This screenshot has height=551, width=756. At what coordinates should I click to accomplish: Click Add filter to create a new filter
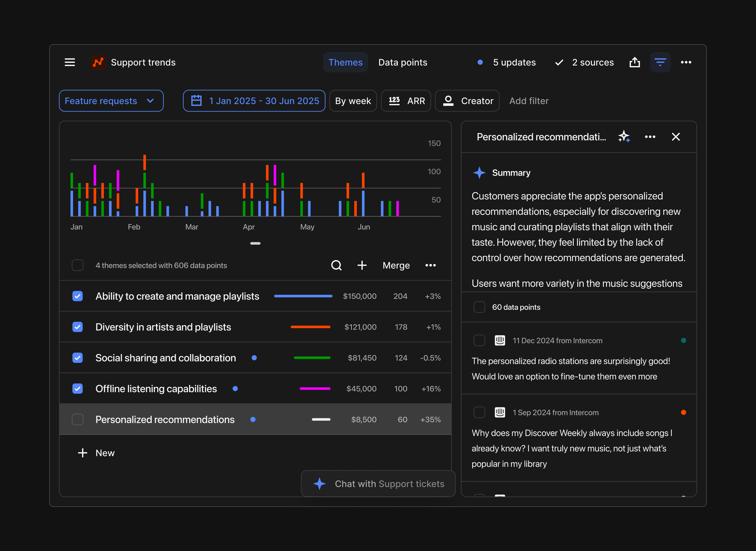pos(529,101)
